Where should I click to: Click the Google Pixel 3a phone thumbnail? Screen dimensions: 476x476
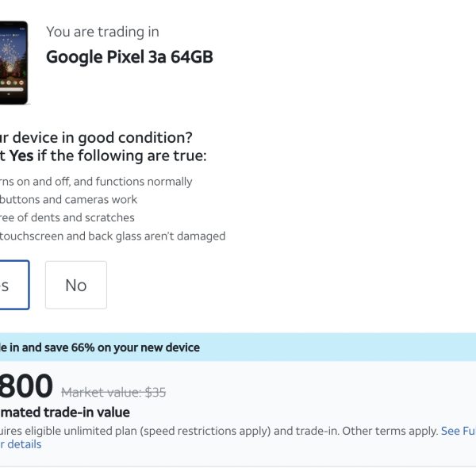[x=14, y=62]
